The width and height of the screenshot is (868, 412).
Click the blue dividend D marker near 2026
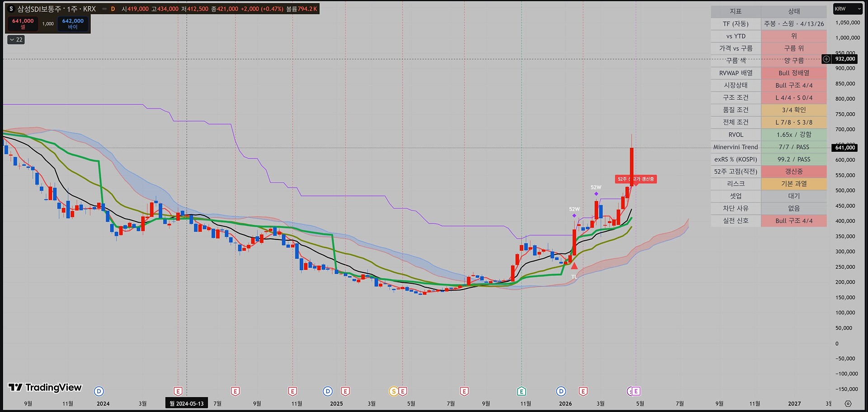pyautogui.click(x=561, y=391)
